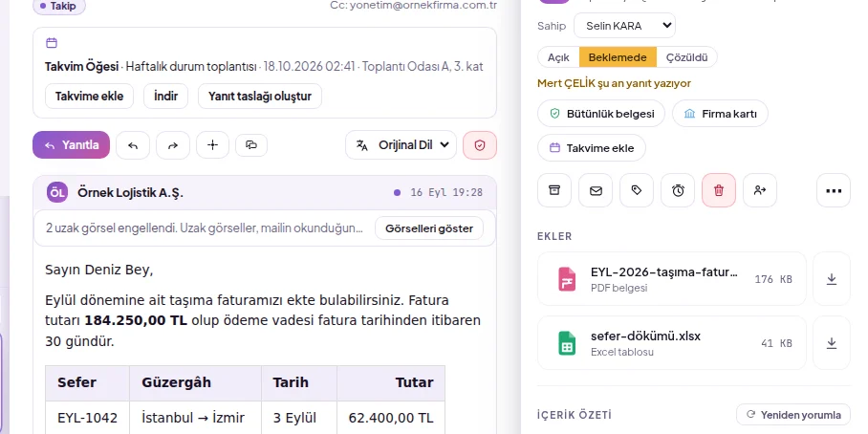Screen dimensions: 868x434
Task: Snooze with the alarm clock icon
Action: tap(678, 190)
